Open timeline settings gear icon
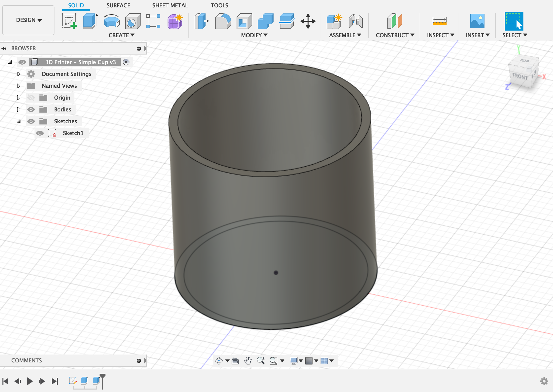 (x=544, y=381)
